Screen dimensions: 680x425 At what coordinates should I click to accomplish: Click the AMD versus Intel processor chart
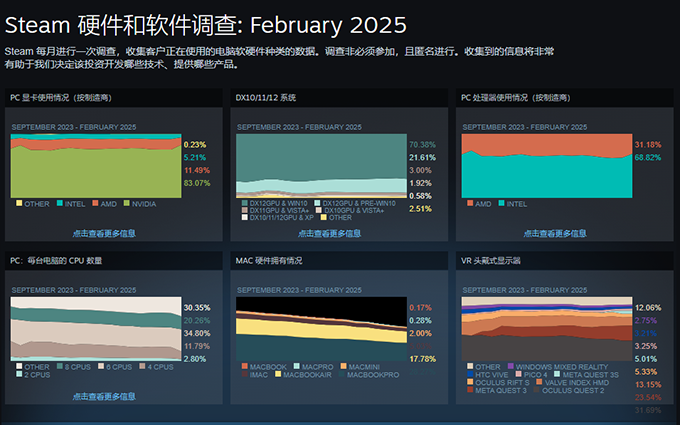tap(547, 166)
